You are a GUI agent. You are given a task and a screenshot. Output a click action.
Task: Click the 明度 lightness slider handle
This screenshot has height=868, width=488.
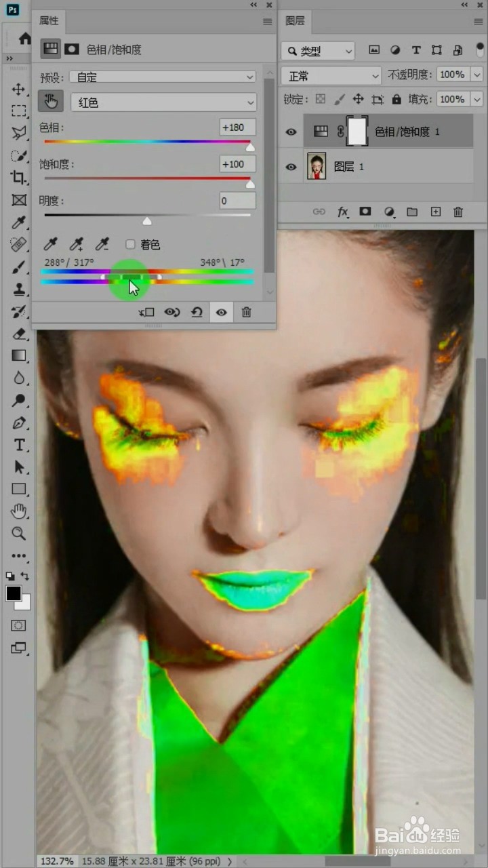147,220
